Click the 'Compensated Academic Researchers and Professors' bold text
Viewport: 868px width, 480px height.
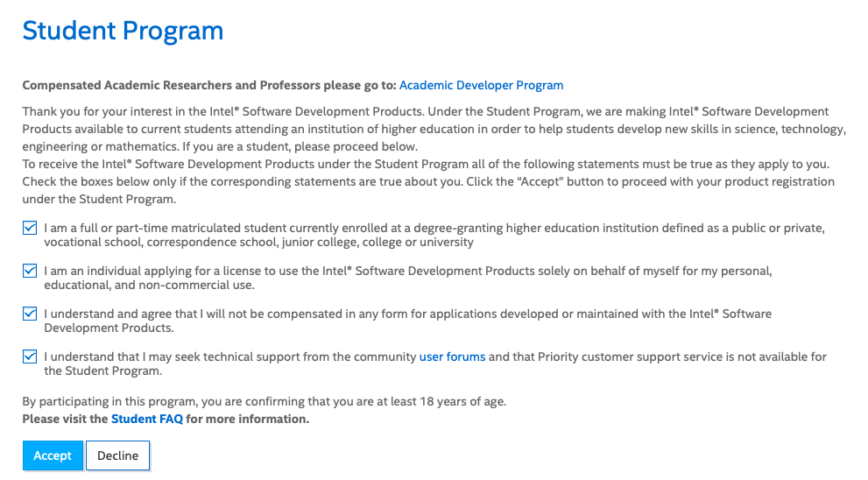[209, 85]
